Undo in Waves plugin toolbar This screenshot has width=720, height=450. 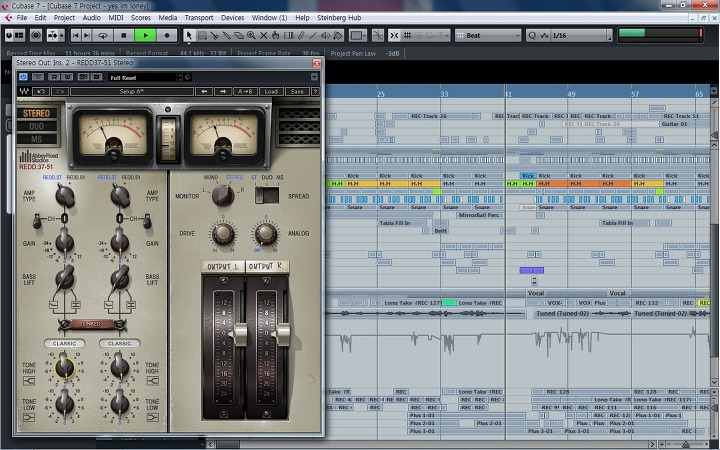[40, 91]
